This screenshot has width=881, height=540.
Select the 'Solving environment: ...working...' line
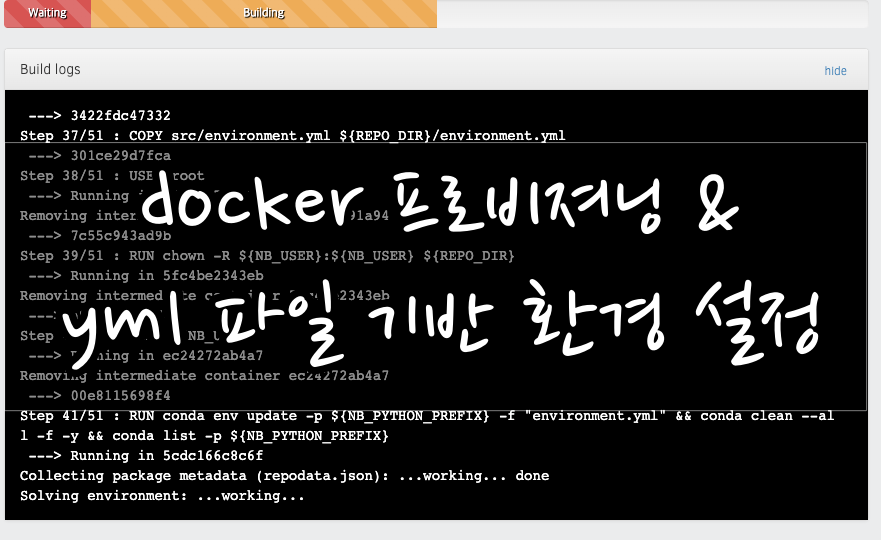click(162, 496)
